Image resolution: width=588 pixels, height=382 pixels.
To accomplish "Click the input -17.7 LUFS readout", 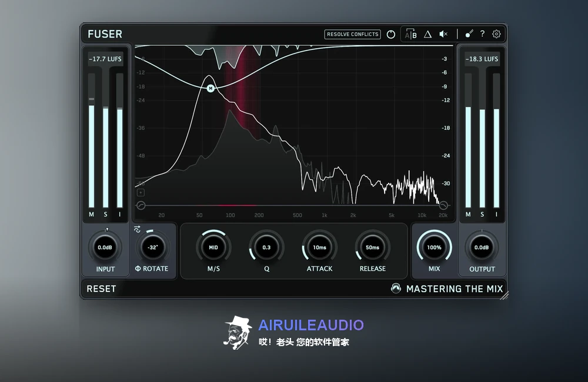I will click(105, 59).
